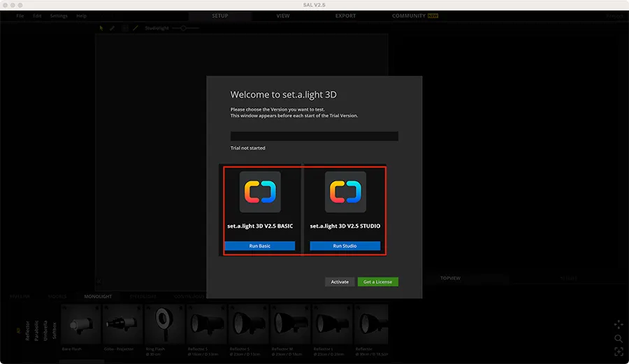
Task: Switch to the TOPVIEW tab
Action: pos(451,278)
